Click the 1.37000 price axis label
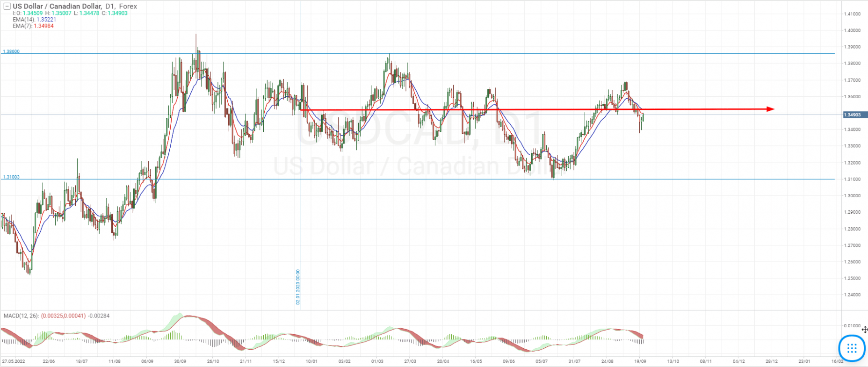Screen dimensions: 868x367 [852, 80]
